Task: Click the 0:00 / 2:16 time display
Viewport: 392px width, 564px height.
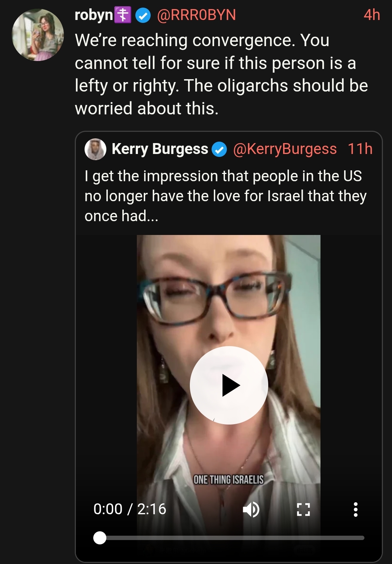Action: tap(130, 509)
